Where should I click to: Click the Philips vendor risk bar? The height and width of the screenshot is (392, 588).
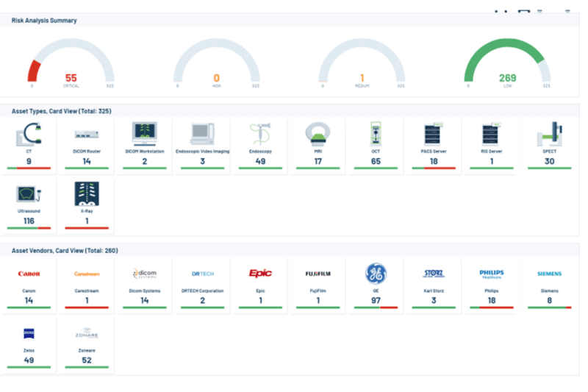coord(492,307)
